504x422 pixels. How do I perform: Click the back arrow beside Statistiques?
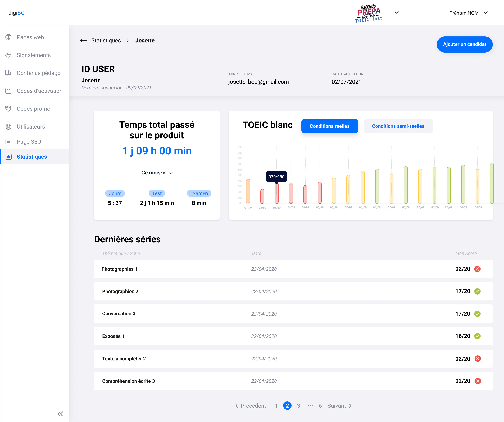click(x=84, y=40)
